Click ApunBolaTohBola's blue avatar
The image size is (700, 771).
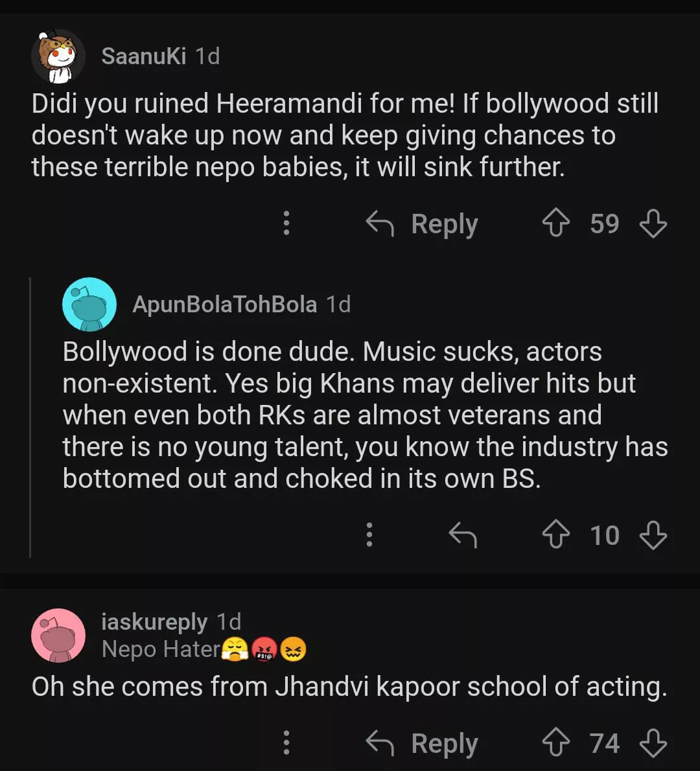pos(89,305)
